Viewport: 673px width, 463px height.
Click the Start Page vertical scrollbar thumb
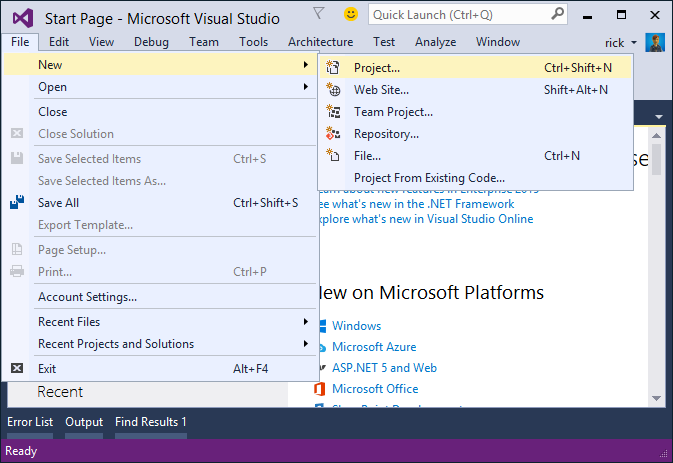(x=656, y=159)
